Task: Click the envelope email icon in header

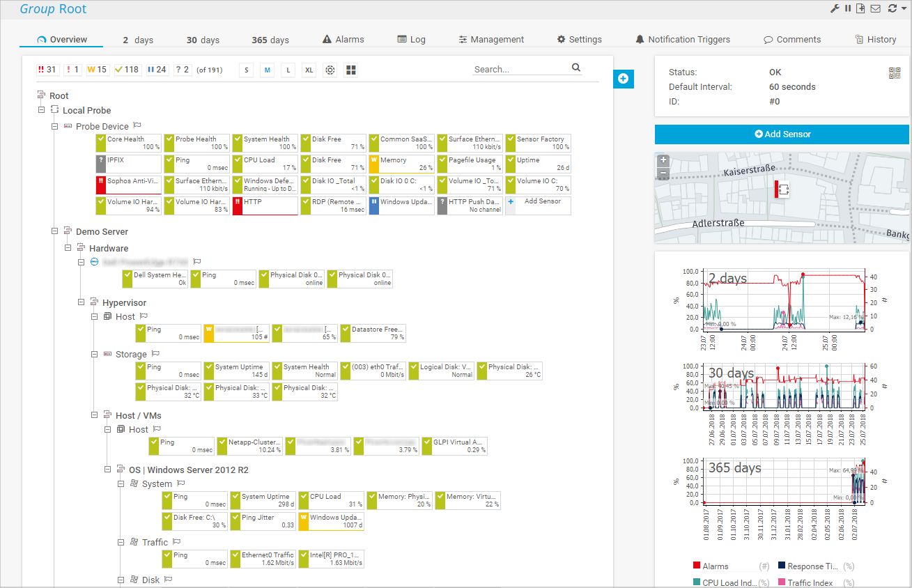Action: [875, 8]
